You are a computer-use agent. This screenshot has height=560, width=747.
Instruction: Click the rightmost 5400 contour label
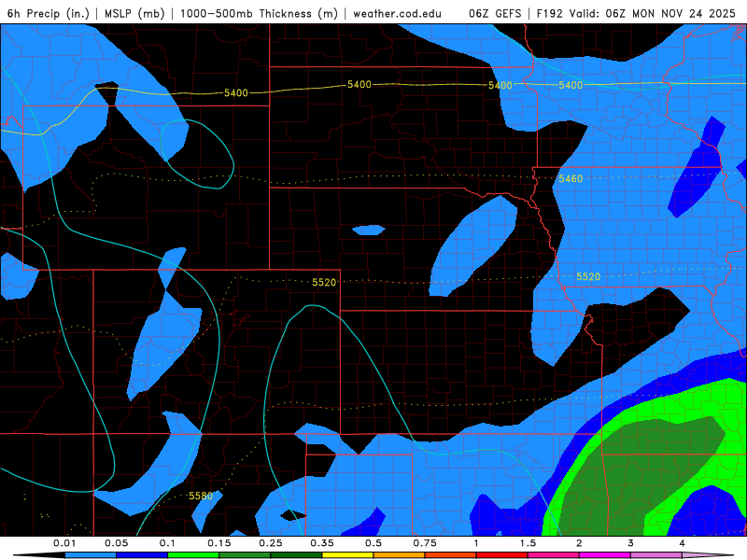(571, 85)
